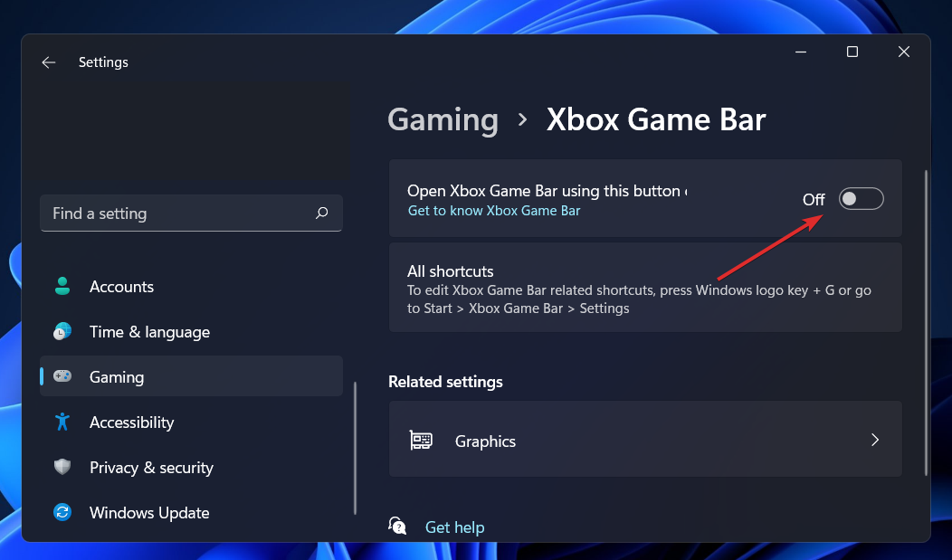
Task: Maximize the Settings window
Action: [852, 52]
